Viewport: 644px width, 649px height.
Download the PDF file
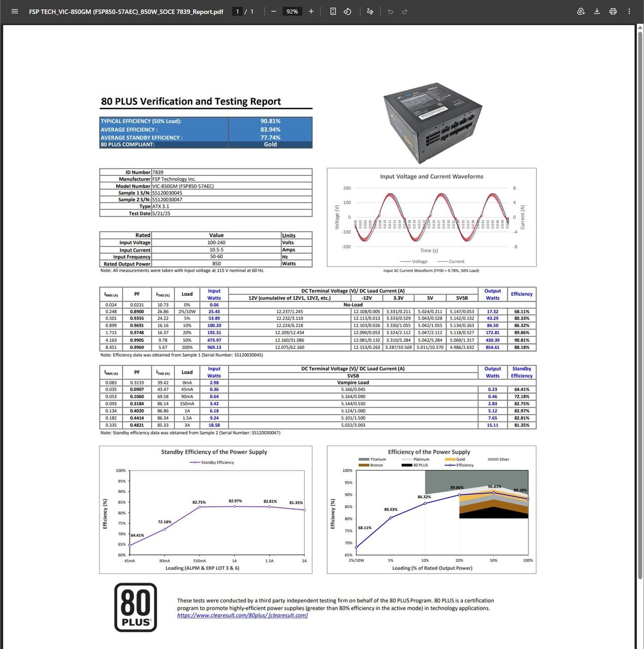coord(597,11)
